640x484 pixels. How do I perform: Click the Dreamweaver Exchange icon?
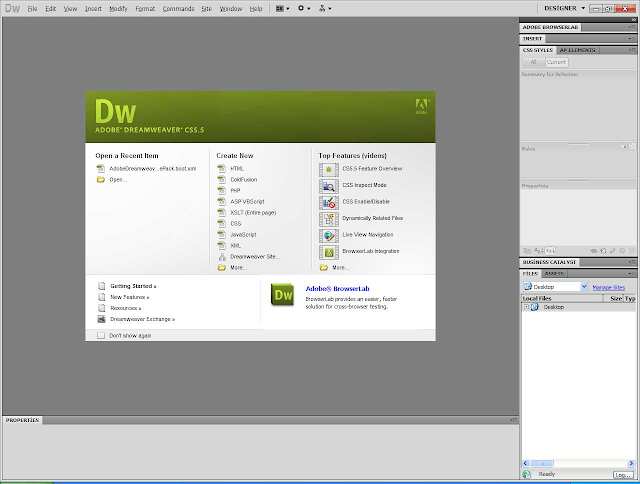101,319
